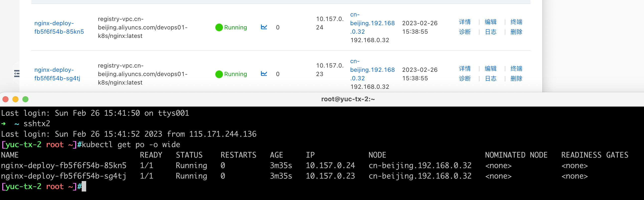
Task: Click the terminal title bar root@yuc-tx-2
Action: [x=347, y=99]
